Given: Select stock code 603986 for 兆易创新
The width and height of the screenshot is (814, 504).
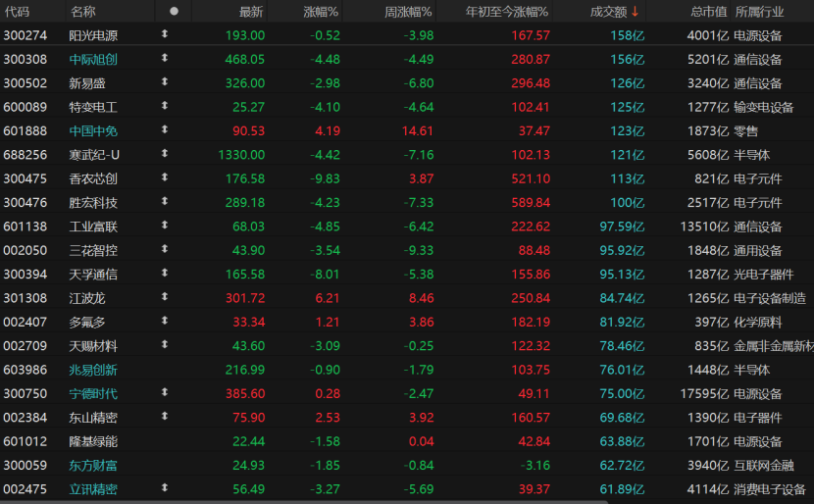Looking at the screenshot, I should coord(25,370).
